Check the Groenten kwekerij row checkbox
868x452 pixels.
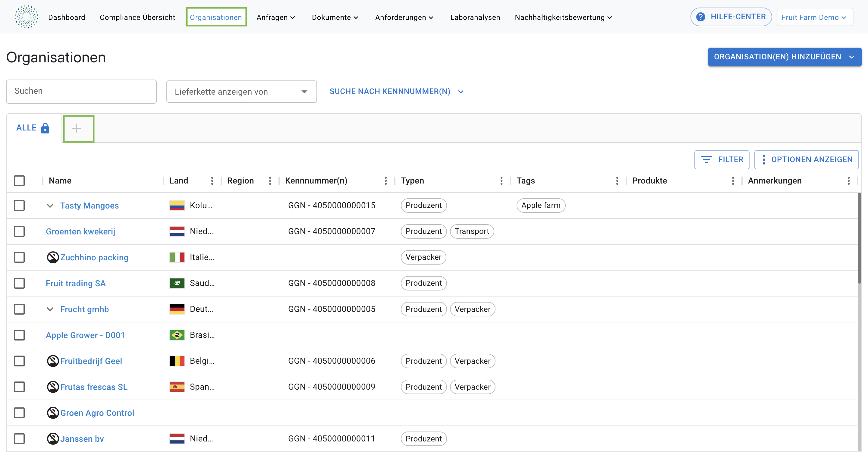(x=19, y=231)
